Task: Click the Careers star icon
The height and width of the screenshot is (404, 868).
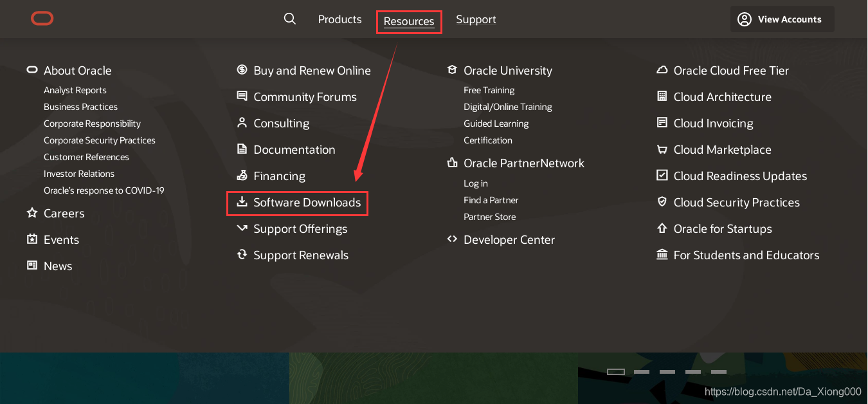Action: pos(32,212)
